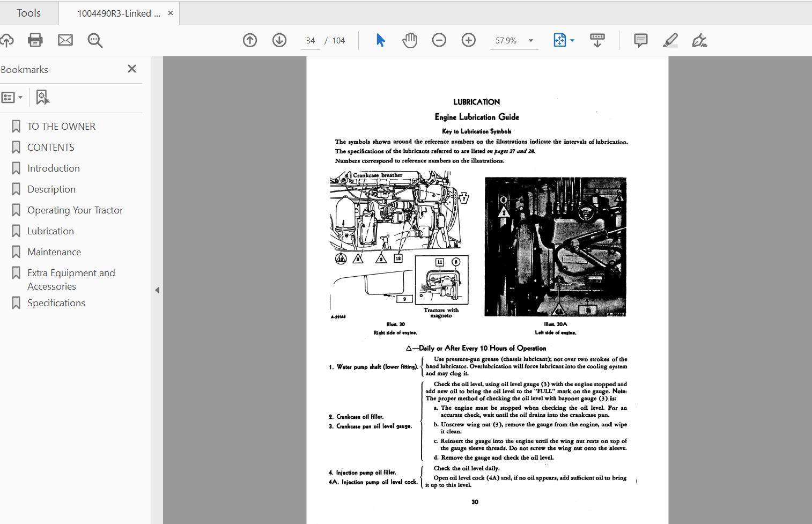Screen dimensions: 812x524
Task: Go to the Operating Your Tractor bookmark
Action: tap(75, 210)
